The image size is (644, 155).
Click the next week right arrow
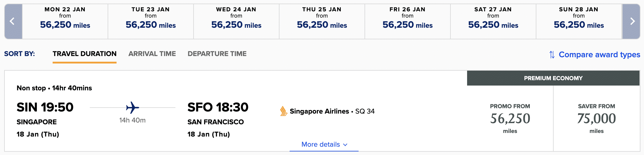631,21
